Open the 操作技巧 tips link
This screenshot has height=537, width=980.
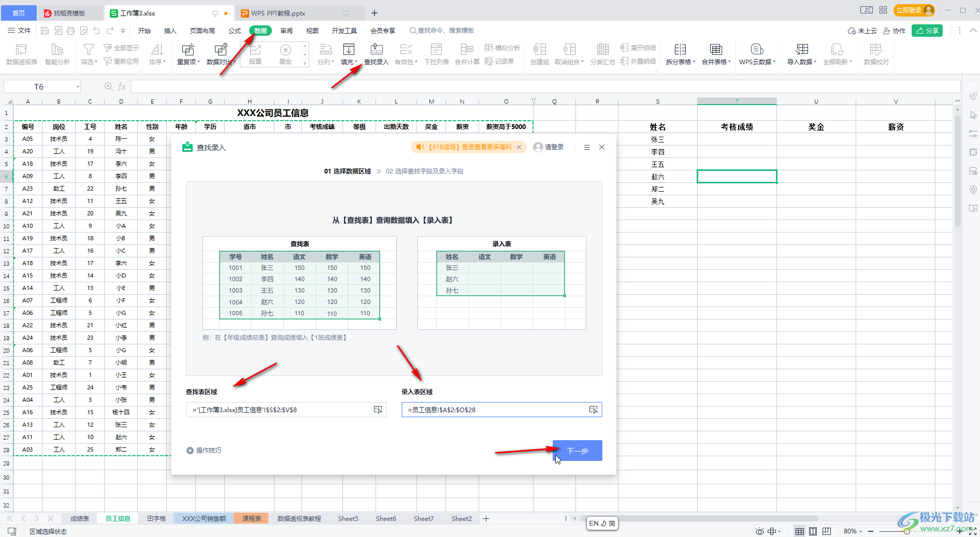pos(204,451)
